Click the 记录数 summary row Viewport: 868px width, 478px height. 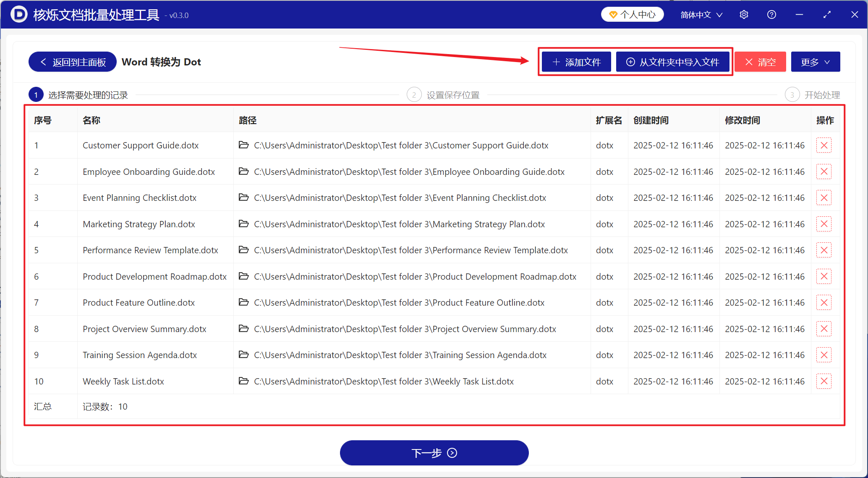pos(105,406)
